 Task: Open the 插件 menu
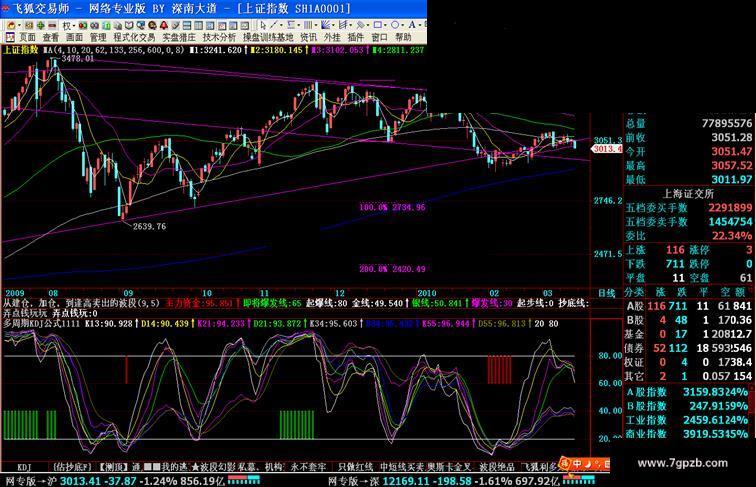pos(356,37)
